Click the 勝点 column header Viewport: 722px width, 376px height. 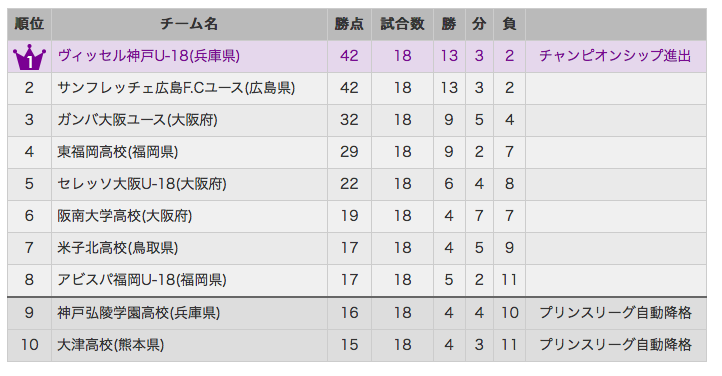349,24
